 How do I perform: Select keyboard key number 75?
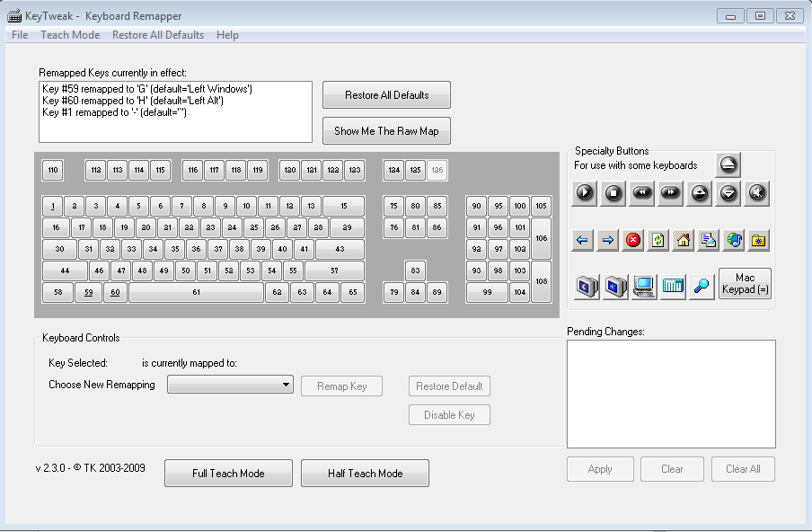pyautogui.click(x=394, y=206)
